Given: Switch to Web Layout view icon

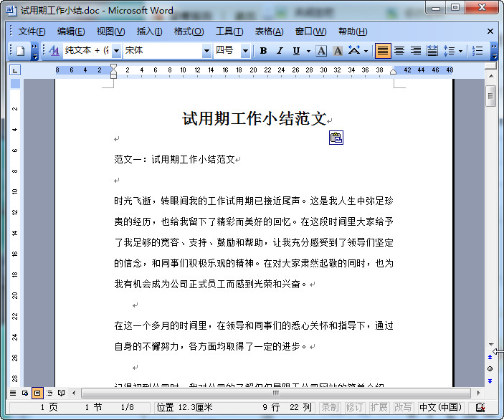Looking at the screenshot, I should [25, 393].
